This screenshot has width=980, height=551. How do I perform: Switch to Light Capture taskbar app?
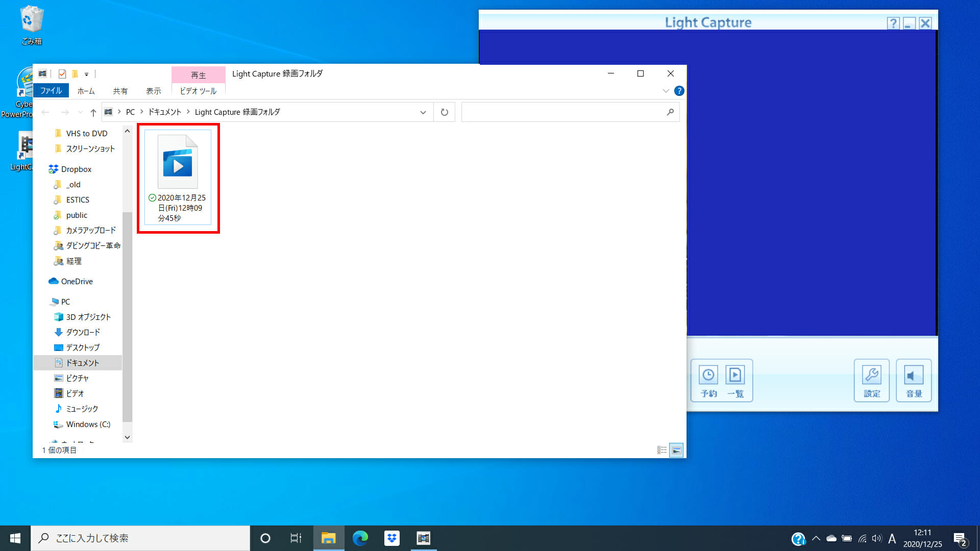pyautogui.click(x=424, y=538)
